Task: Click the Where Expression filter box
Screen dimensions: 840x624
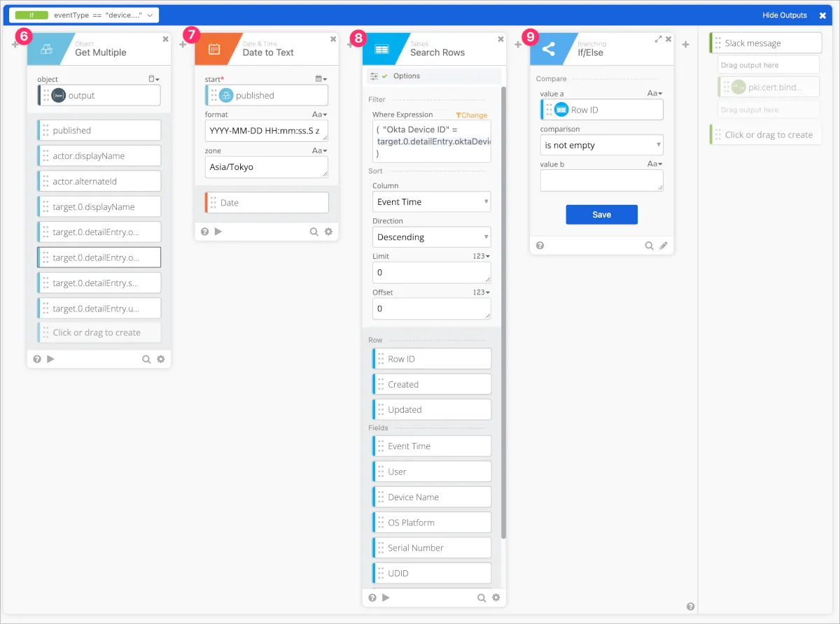Action: [431, 141]
